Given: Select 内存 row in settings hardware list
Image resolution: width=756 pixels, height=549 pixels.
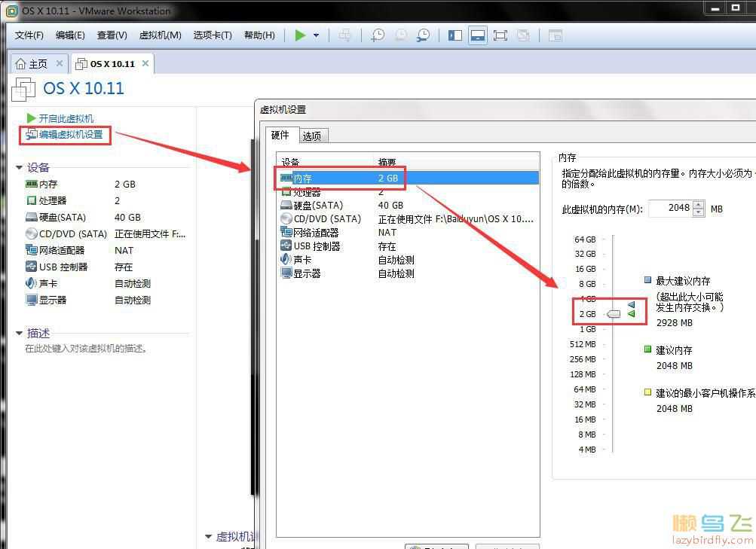Looking at the screenshot, I should [409, 178].
